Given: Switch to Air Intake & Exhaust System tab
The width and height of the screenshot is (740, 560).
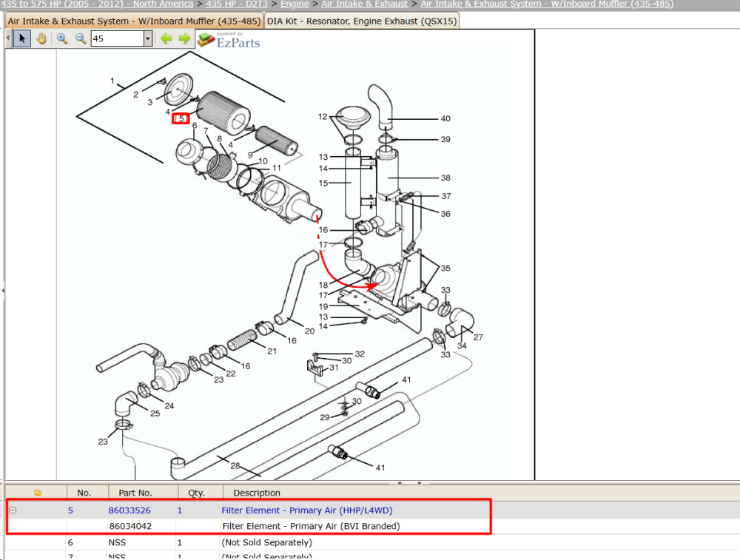Looking at the screenshot, I should point(134,21).
